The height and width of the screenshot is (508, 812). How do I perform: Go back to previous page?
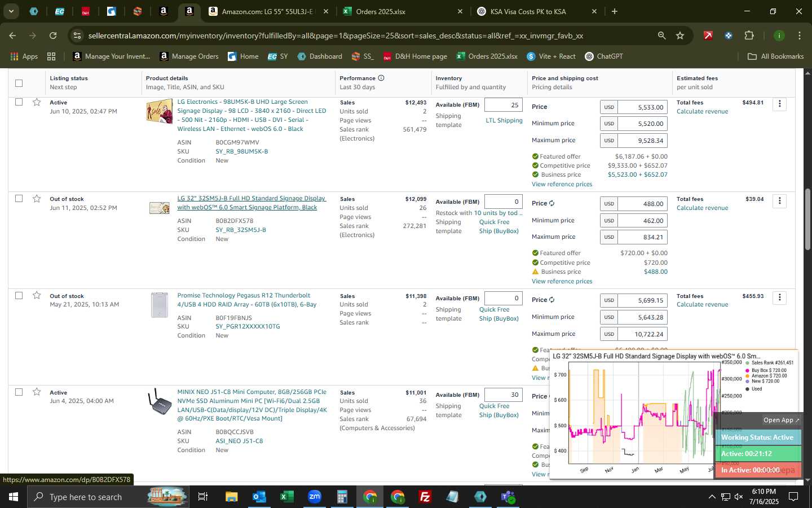(x=12, y=36)
